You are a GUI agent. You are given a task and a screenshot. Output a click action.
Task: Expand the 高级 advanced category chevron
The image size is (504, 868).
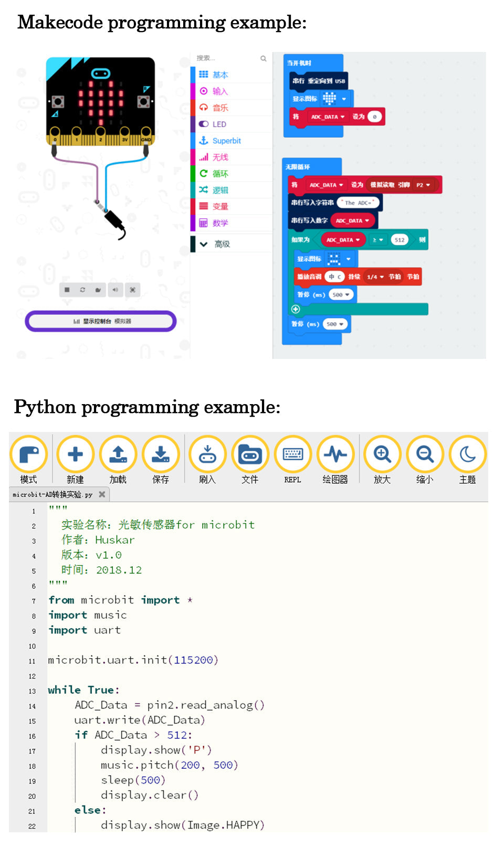[204, 244]
